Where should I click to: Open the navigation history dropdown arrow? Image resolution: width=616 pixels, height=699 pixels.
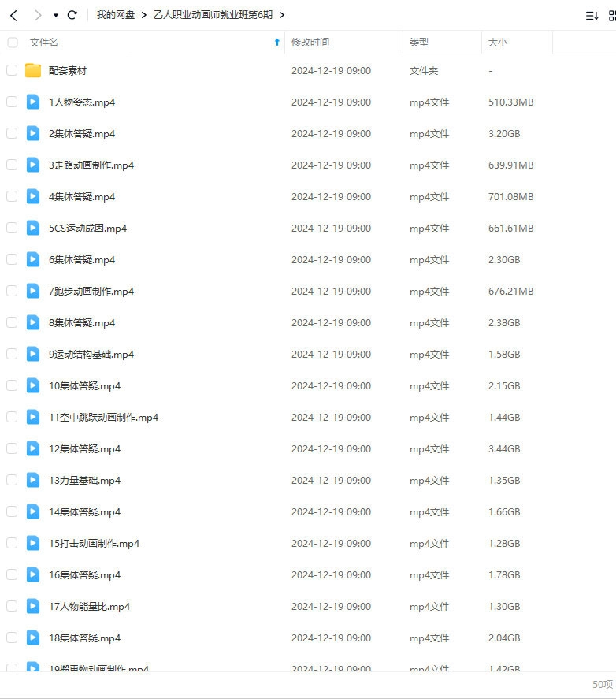click(55, 15)
